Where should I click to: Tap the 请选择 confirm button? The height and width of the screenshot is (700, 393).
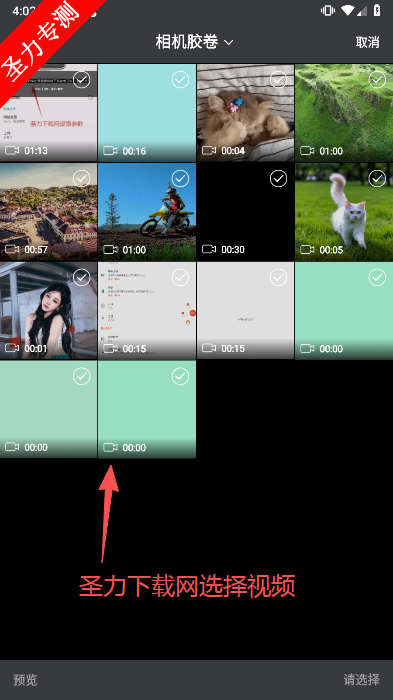tap(362, 680)
